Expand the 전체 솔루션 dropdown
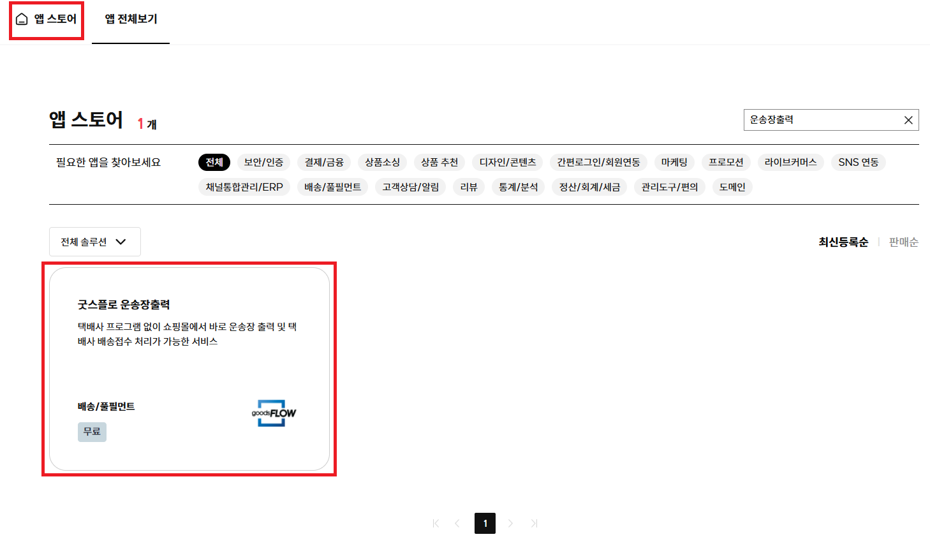This screenshot has height=560, width=930. point(94,242)
